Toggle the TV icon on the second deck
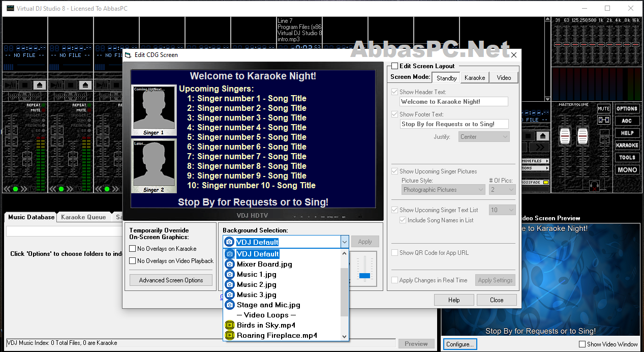This screenshot has height=352, width=644. 78,189
